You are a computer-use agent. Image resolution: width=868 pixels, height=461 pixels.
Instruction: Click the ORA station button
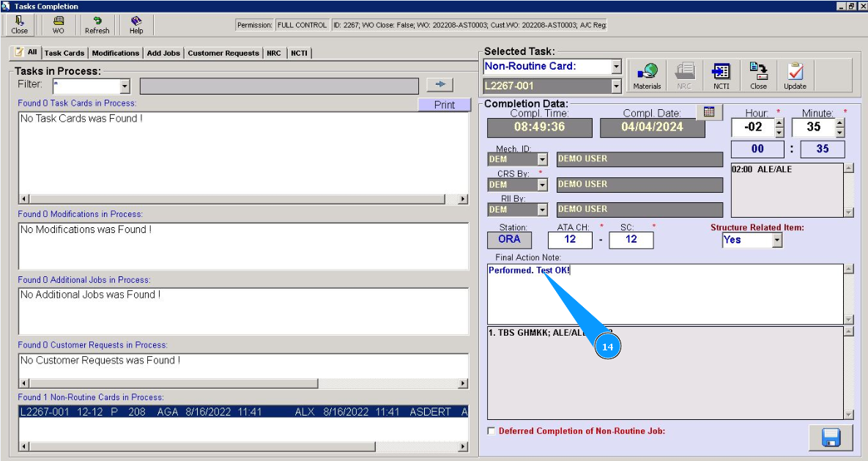coord(509,240)
